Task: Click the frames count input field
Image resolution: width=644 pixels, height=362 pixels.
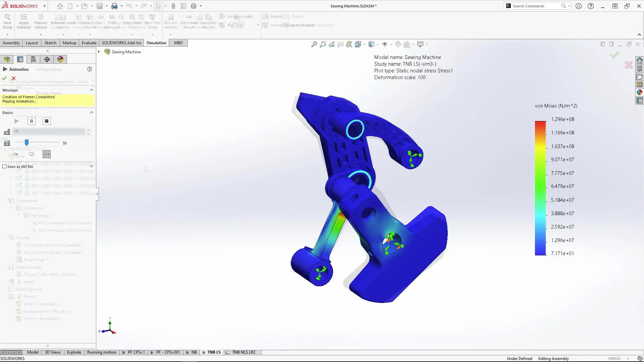Action: click(49, 131)
